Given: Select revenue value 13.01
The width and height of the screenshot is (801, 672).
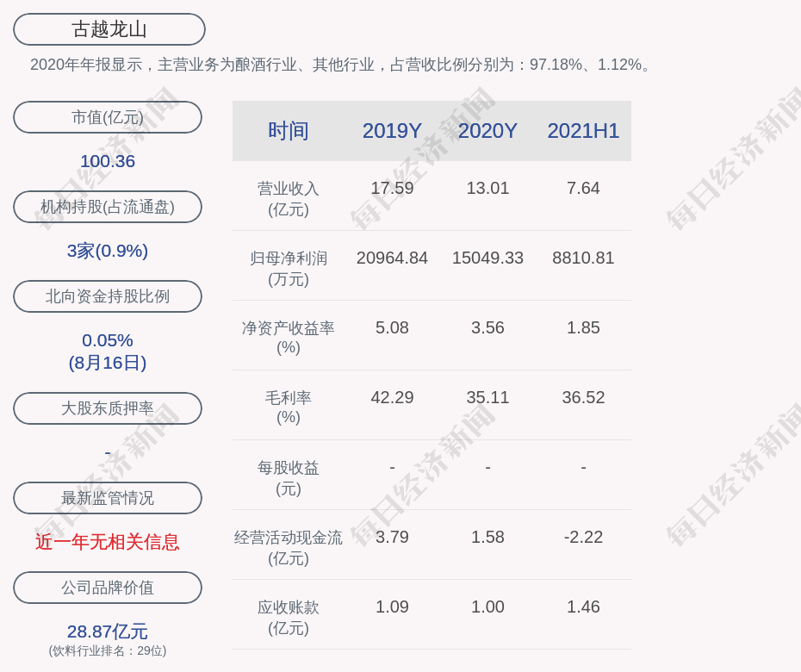Looking at the screenshot, I should point(487,188).
